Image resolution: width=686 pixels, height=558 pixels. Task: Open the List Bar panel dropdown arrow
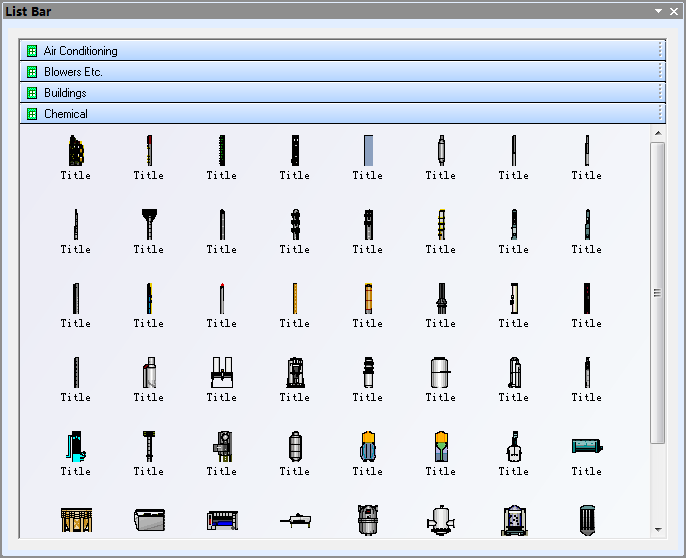point(659,11)
